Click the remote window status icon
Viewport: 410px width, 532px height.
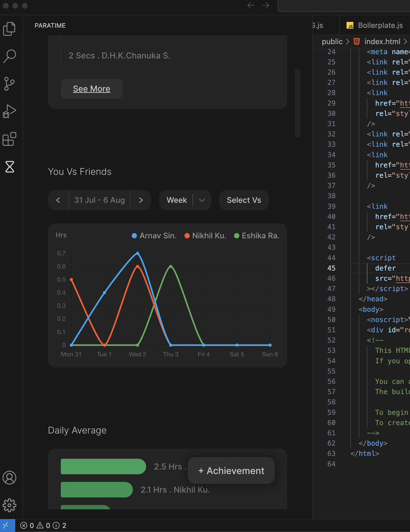pyautogui.click(x=7, y=525)
